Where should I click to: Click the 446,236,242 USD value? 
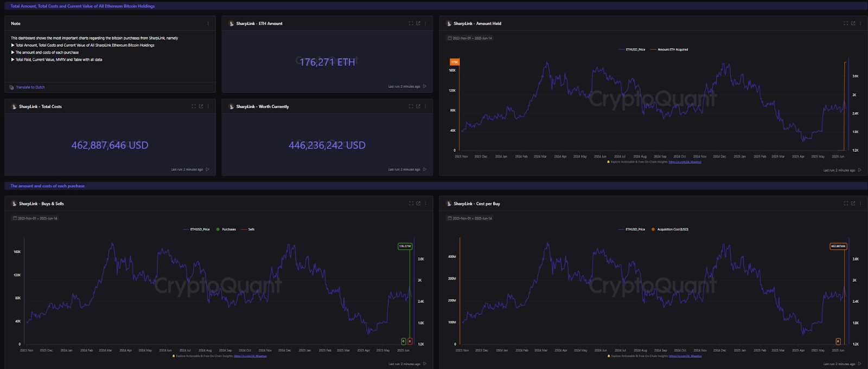coord(327,145)
